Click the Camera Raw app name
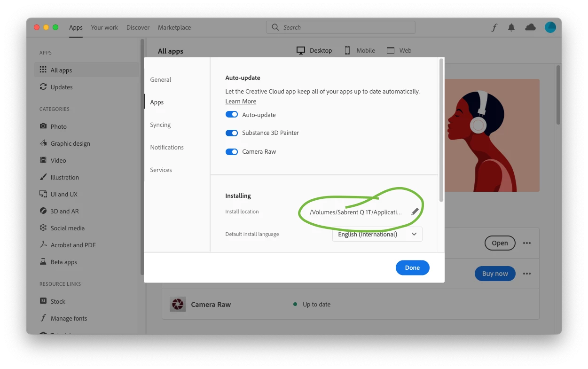This screenshot has width=588, height=369. (x=211, y=304)
